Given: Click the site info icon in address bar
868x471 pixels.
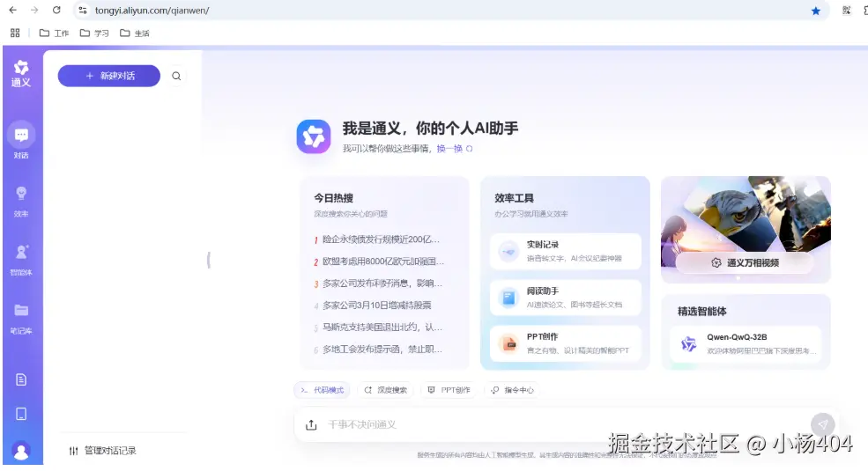Looking at the screenshot, I should tap(83, 10).
